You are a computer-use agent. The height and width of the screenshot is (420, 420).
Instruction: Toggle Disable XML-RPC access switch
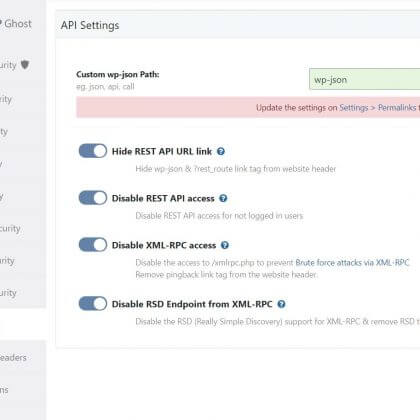(93, 245)
